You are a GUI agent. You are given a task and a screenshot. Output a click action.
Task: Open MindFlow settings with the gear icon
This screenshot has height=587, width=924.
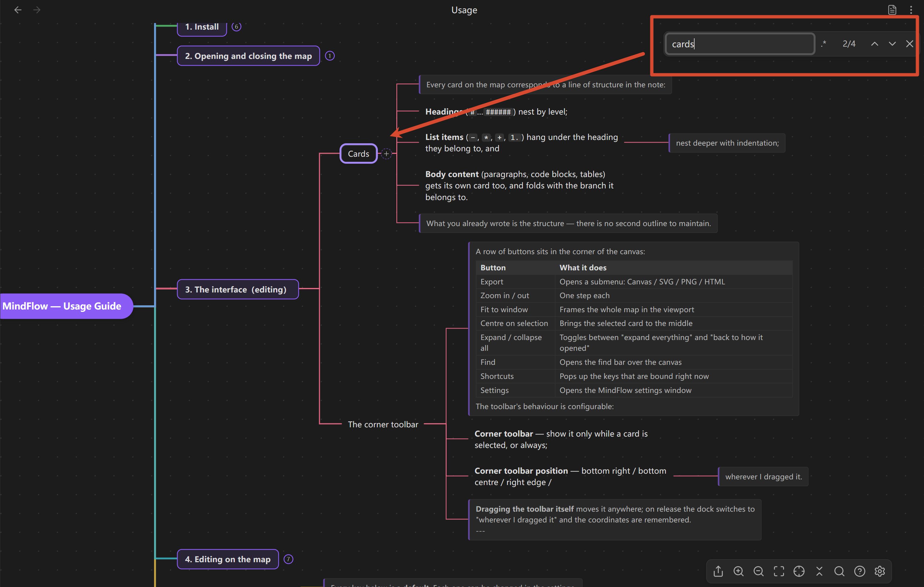pyautogui.click(x=880, y=571)
